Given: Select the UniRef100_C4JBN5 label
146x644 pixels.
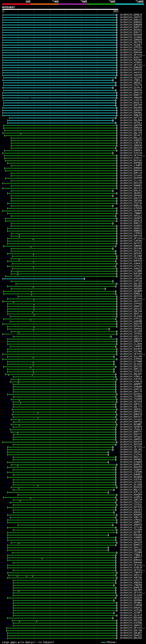Looking at the screenshot, I should tap(131, 271).
